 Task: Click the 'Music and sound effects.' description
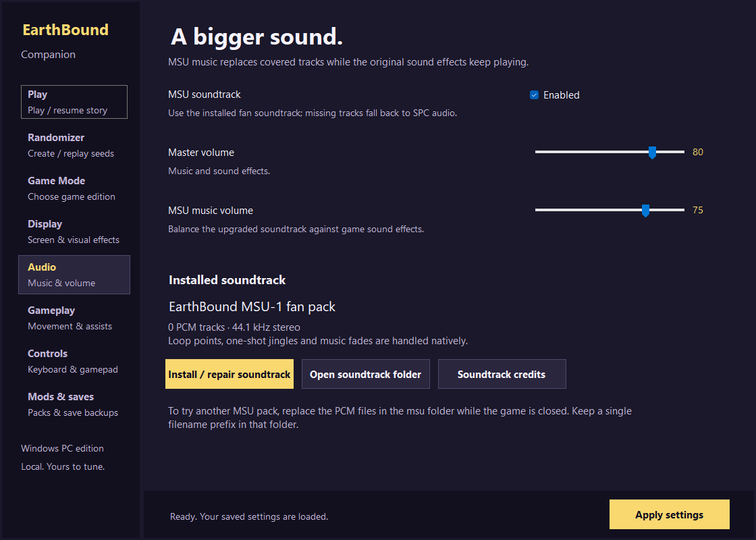pyautogui.click(x=219, y=171)
